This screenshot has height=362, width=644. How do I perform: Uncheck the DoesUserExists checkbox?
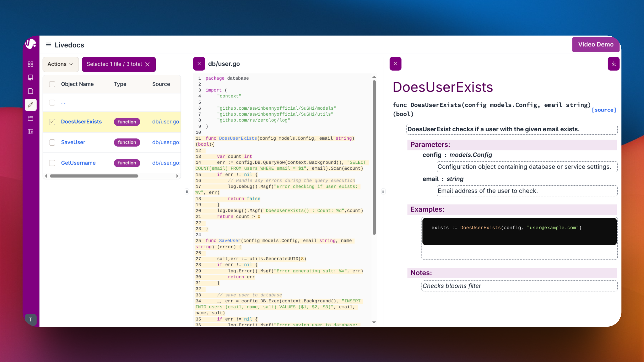(52, 122)
